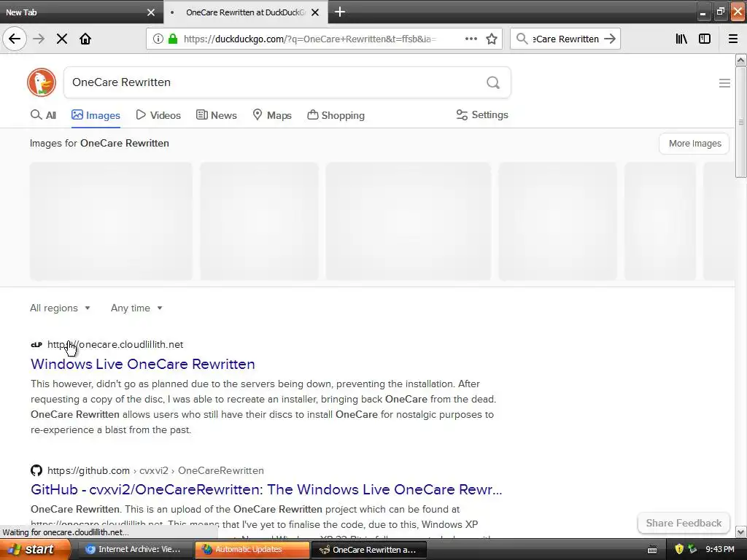Select the Shopping search category

[336, 115]
